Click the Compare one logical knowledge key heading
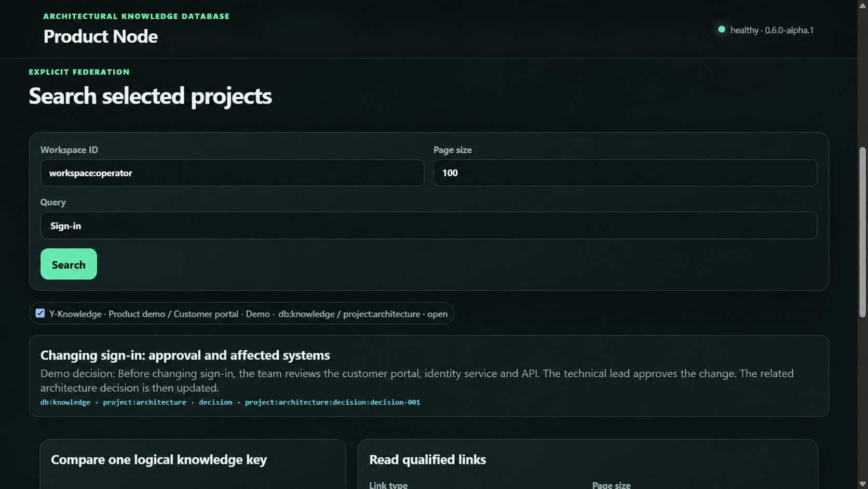This screenshot has height=489, width=868. [x=159, y=459]
